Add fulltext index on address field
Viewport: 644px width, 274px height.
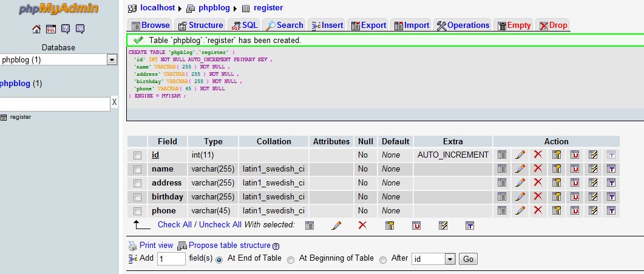coord(611,183)
